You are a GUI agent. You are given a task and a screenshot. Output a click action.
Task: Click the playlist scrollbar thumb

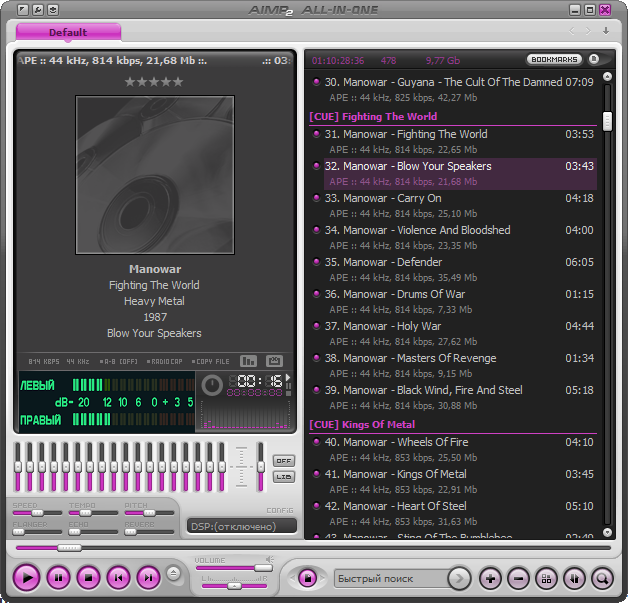pyautogui.click(x=607, y=121)
